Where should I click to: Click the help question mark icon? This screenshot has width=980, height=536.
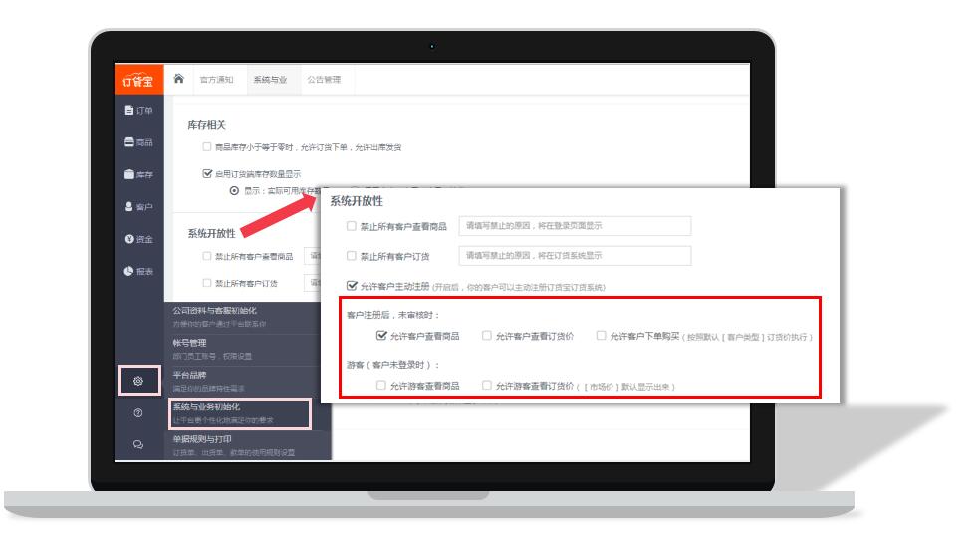(x=138, y=412)
